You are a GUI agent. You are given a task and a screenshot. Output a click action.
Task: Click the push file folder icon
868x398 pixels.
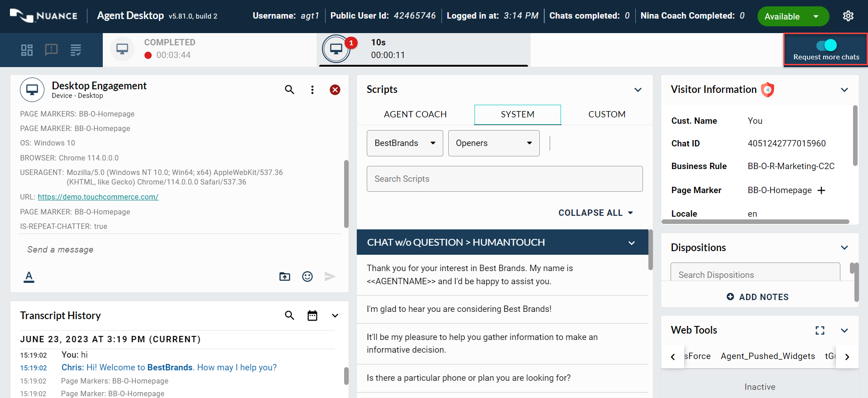point(285,277)
